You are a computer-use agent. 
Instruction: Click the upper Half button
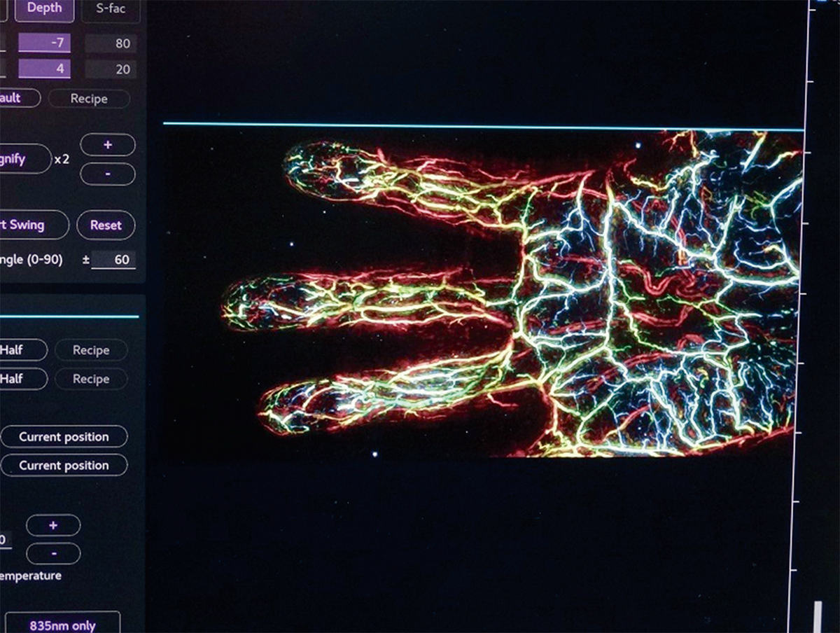pyautogui.click(x=22, y=349)
